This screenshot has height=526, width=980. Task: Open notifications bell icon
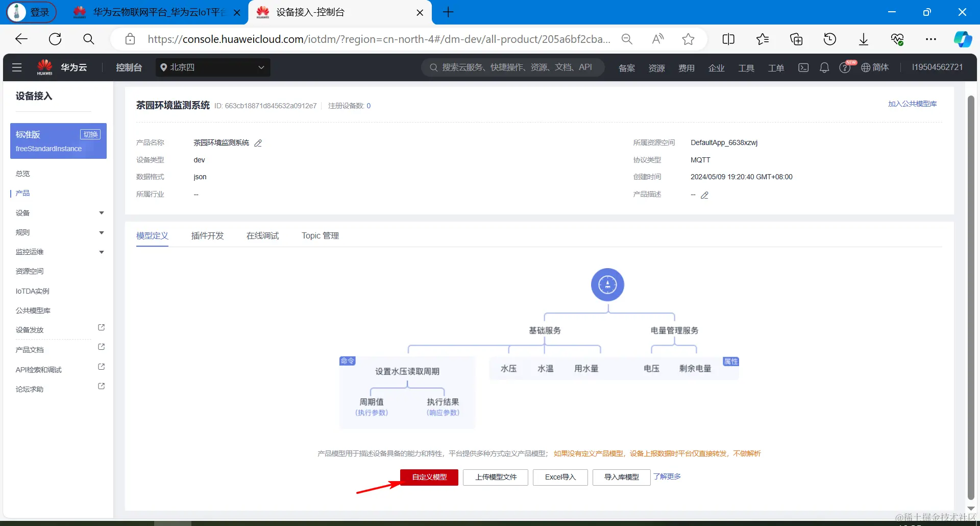point(824,67)
